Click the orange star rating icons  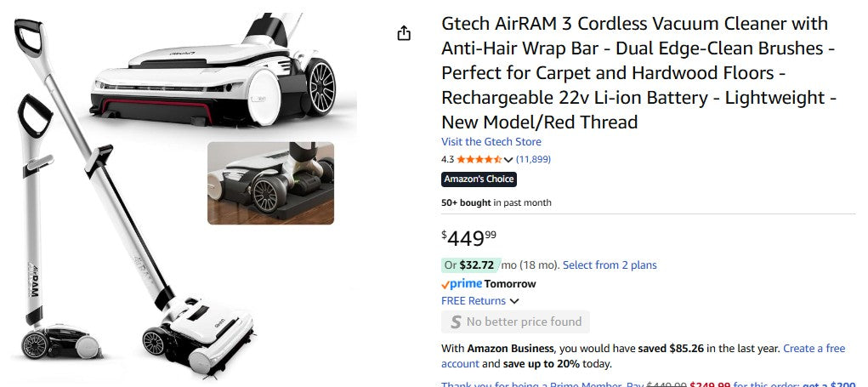click(x=479, y=159)
